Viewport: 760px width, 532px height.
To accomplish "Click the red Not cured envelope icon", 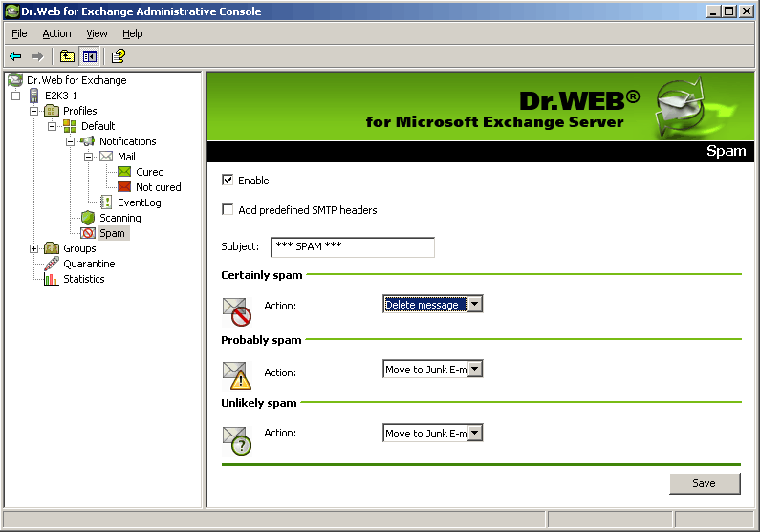I will pyautogui.click(x=124, y=187).
